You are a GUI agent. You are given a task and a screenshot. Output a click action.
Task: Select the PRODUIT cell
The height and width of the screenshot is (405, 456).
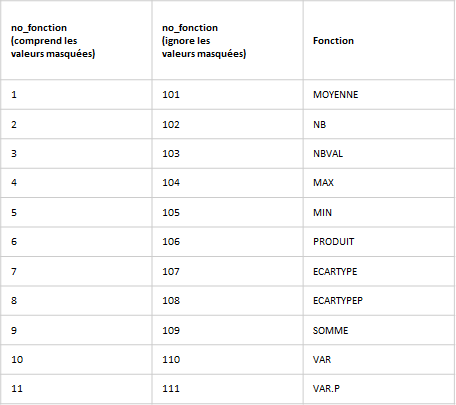pyautogui.click(x=378, y=242)
